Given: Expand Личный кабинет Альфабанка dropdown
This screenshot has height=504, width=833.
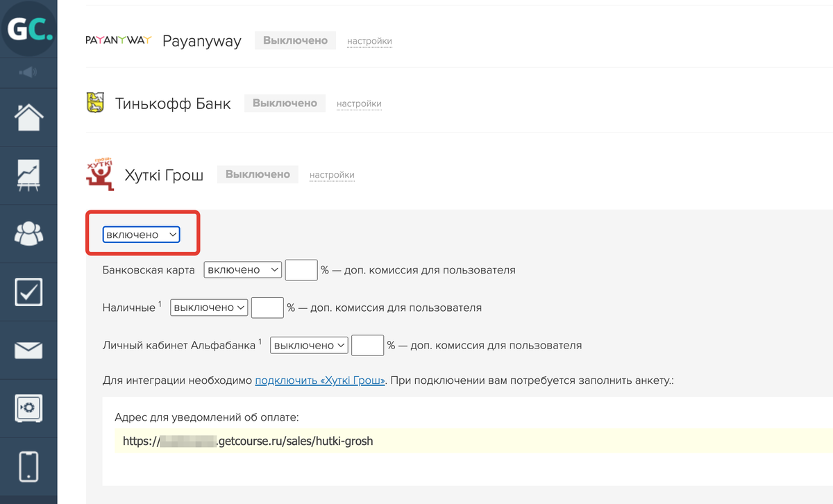Looking at the screenshot, I should coord(309,345).
